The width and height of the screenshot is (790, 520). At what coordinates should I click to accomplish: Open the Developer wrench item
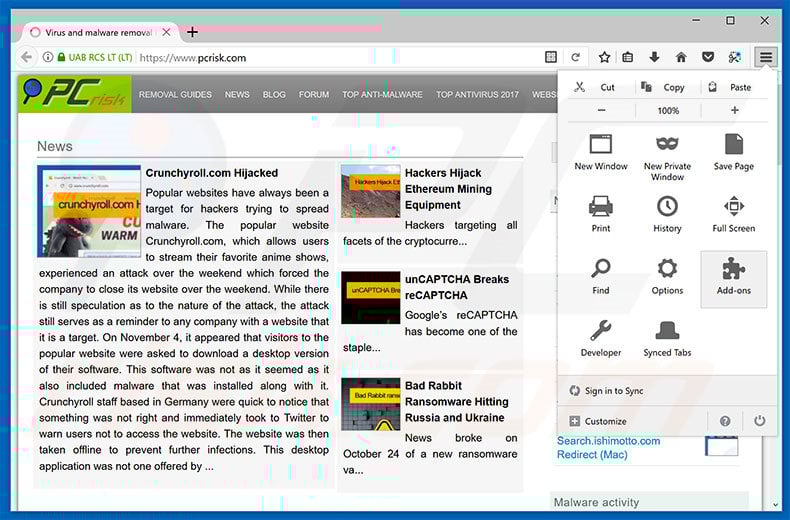(x=601, y=339)
